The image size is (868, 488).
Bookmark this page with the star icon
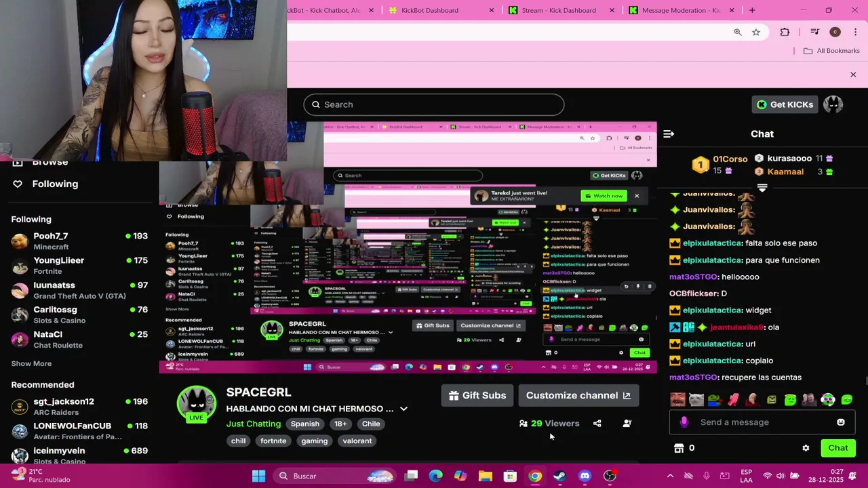756,32
